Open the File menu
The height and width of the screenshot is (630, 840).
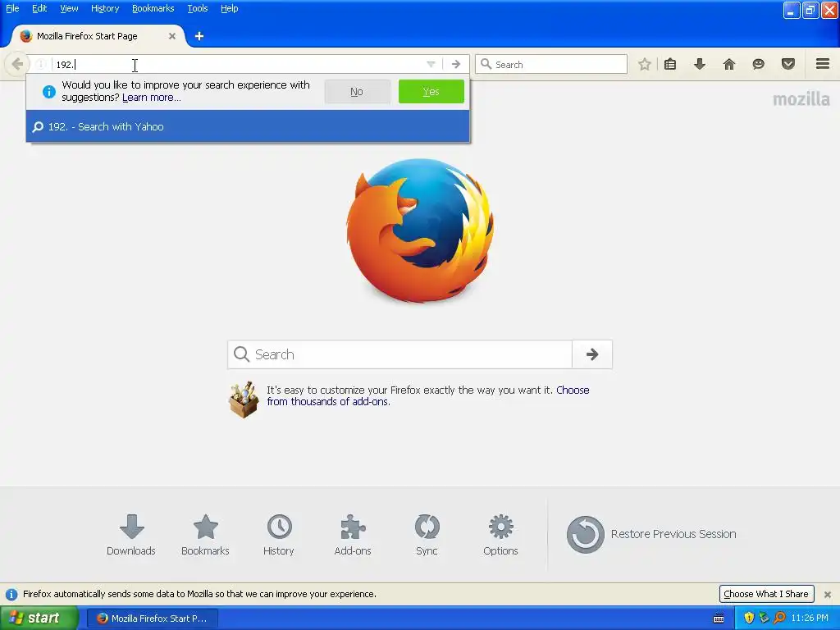point(12,8)
